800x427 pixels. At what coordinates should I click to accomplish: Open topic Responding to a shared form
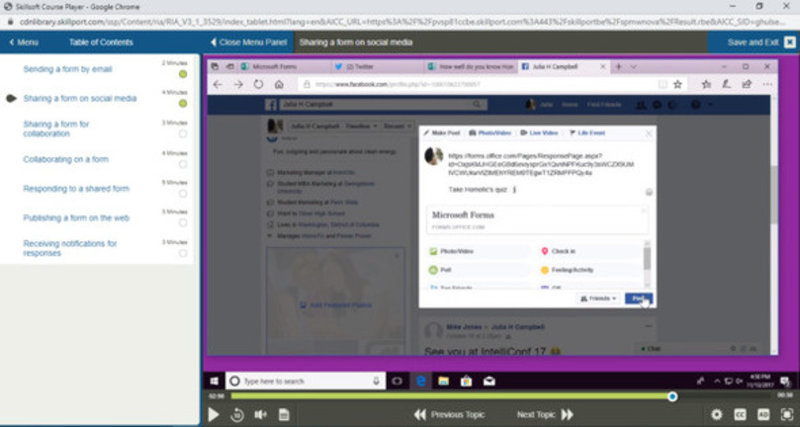click(x=76, y=189)
